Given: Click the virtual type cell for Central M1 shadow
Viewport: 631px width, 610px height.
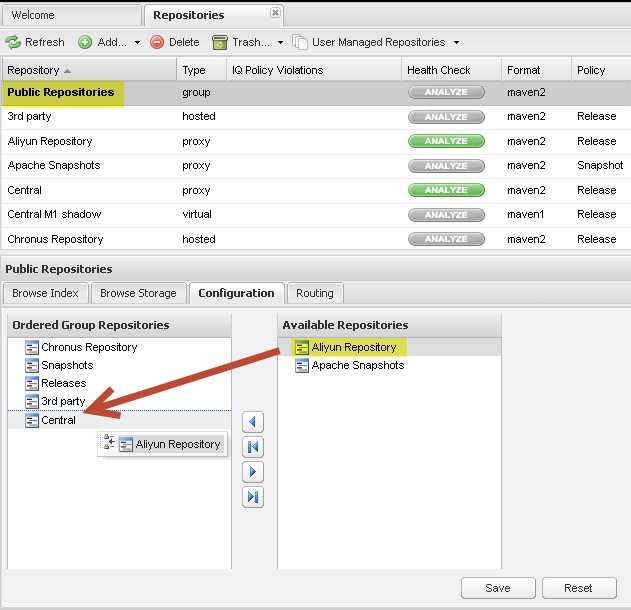Looking at the screenshot, I should [x=197, y=214].
